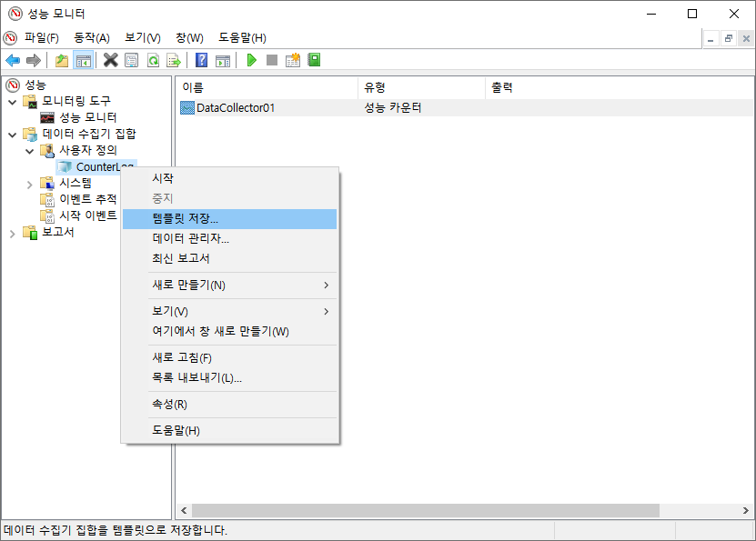Click the new data collector set icon

[293, 60]
